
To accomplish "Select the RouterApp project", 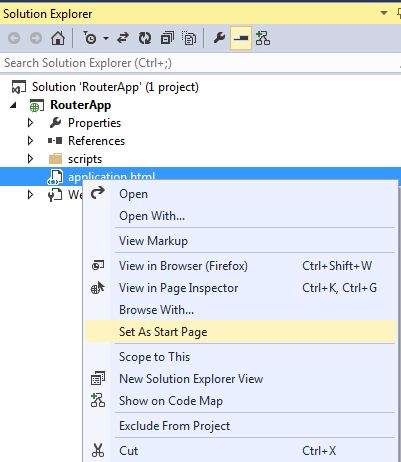I will tap(81, 105).
